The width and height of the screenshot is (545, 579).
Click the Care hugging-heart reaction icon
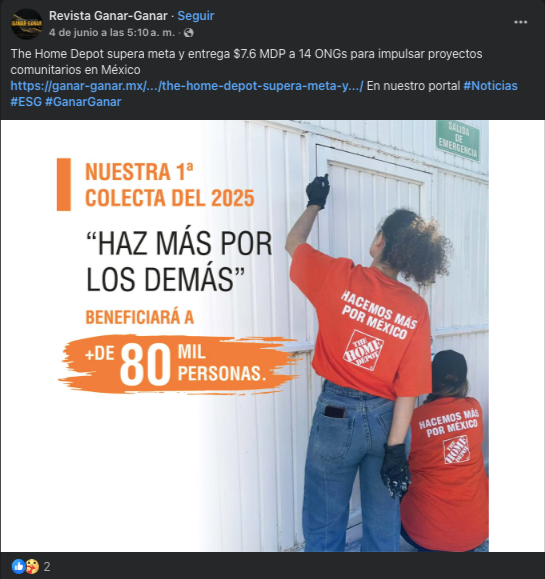[32, 566]
